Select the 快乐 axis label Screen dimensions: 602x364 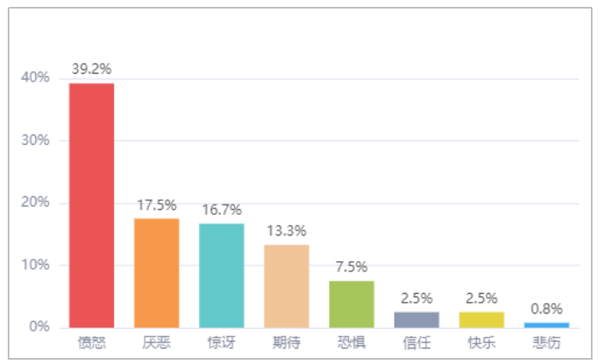pyautogui.click(x=481, y=343)
